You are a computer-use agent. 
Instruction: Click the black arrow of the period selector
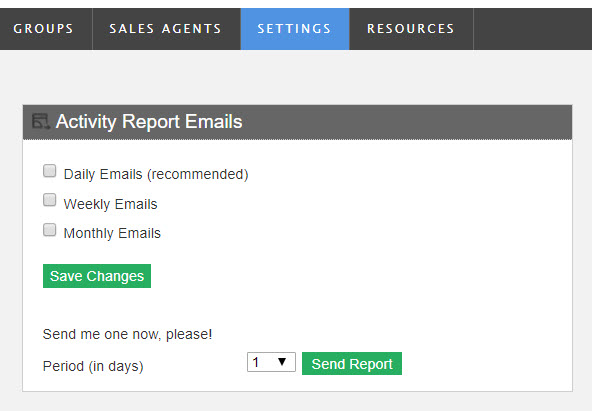pos(282,362)
